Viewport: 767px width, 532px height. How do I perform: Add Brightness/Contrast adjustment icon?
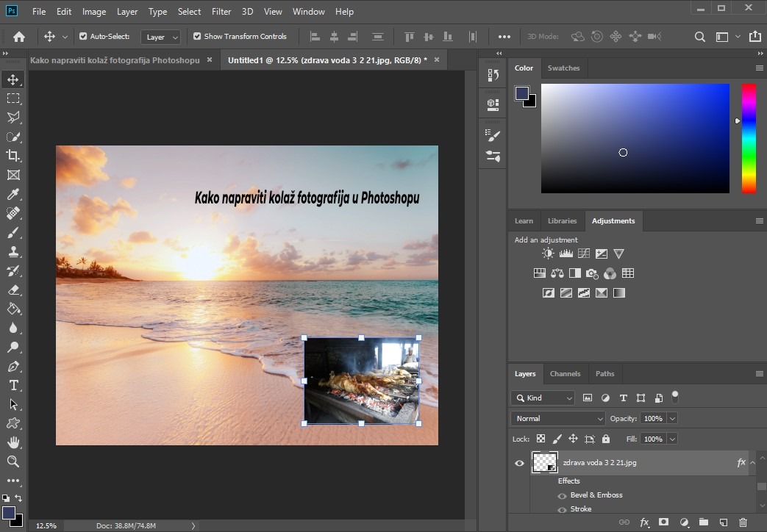[x=548, y=254]
